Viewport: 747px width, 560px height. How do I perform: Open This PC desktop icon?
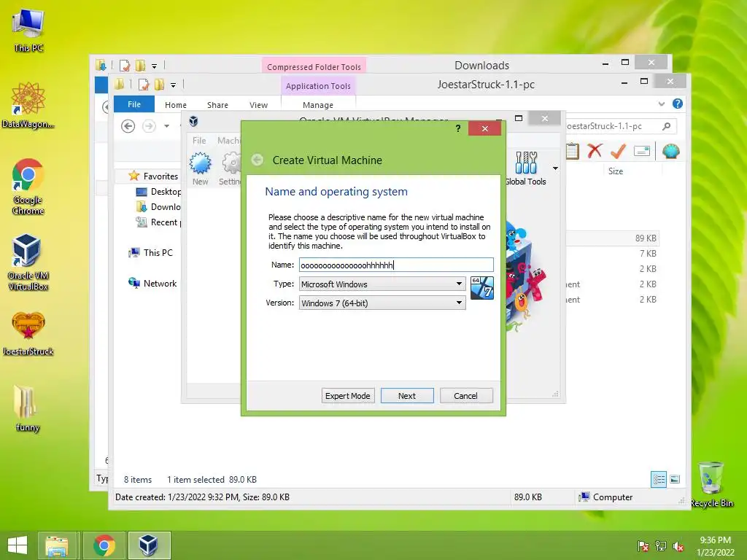point(28,31)
